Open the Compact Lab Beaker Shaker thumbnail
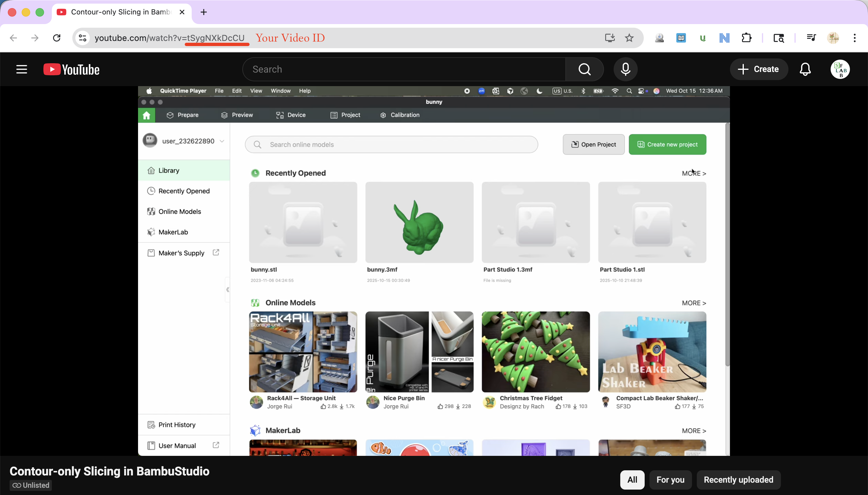 click(x=652, y=352)
